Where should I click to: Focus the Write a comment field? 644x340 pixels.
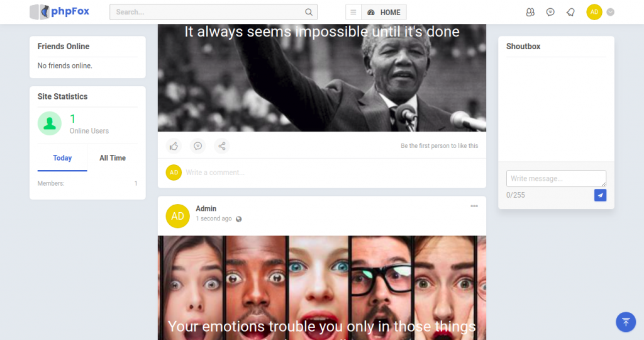pos(332,173)
